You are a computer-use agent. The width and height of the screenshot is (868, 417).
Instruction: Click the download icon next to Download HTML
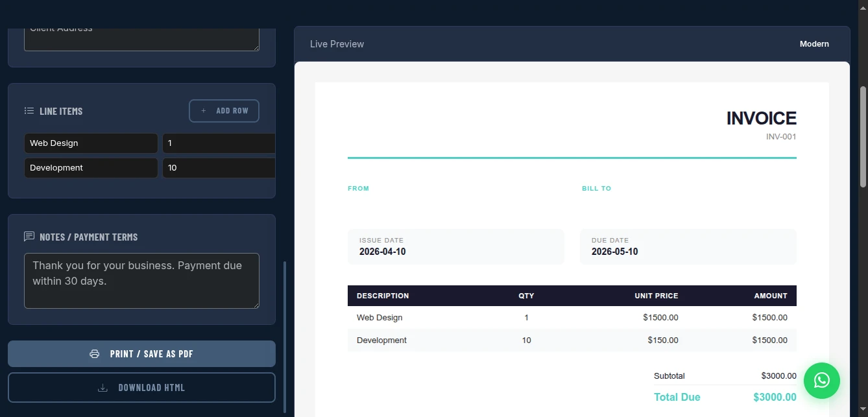[102, 387]
